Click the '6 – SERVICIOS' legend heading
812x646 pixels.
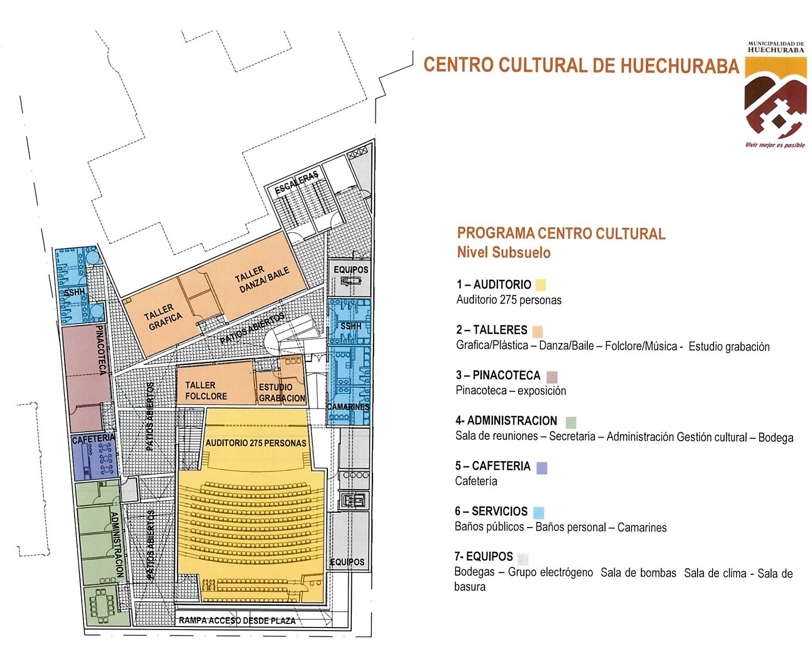pyautogui.click(x=491, y=512)
